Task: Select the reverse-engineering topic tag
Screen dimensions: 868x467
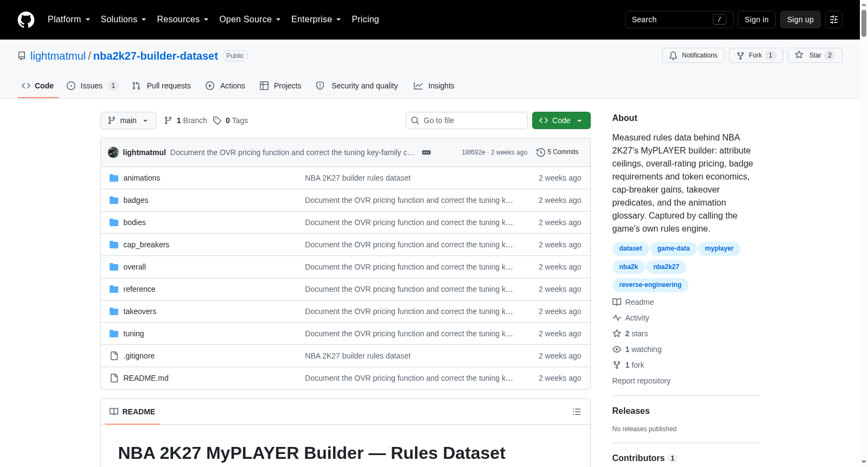Action: point(650,285)
